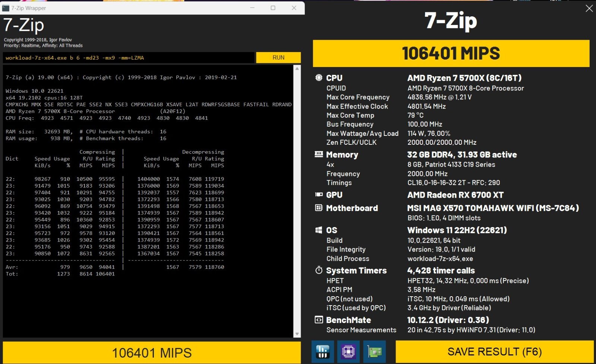The image size is (596, 364).
Task: Select Build value 10.0.22621, 64 bit
Action: [434, 240]
